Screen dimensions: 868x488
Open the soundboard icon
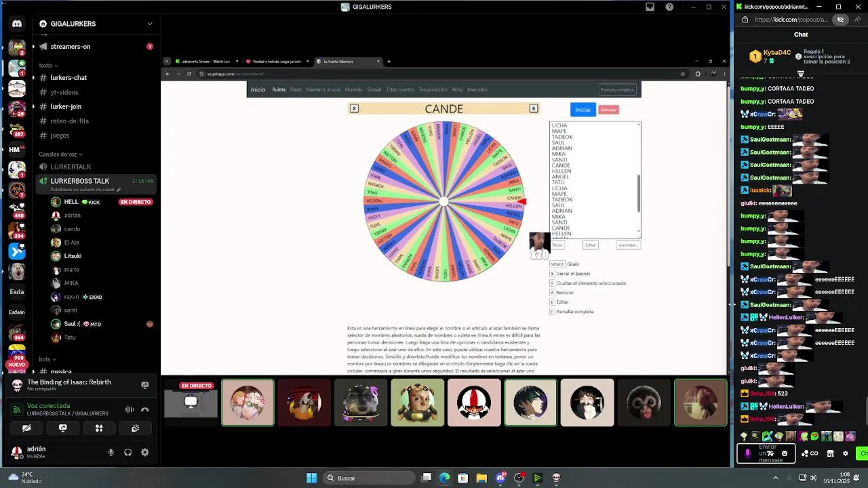(x=135, y=428)
